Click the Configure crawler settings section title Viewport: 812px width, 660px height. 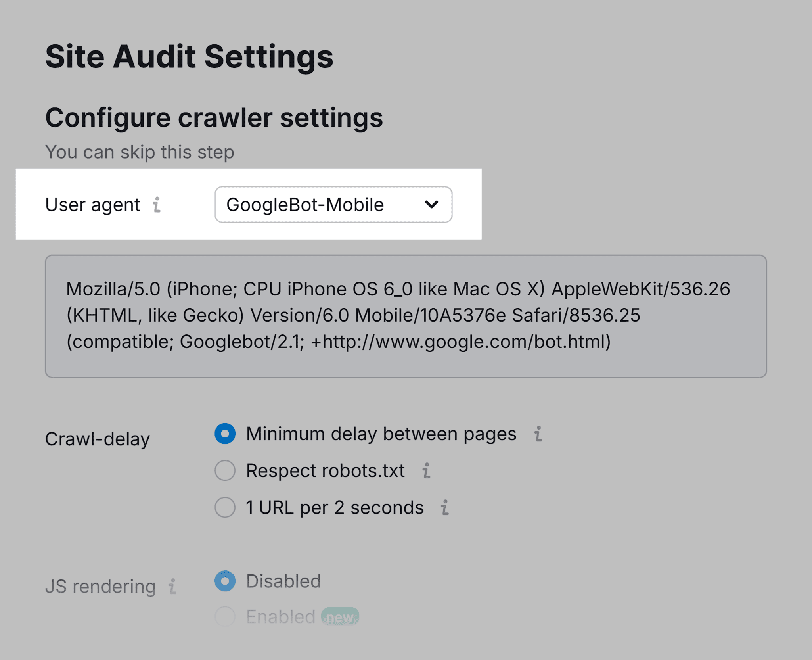[214, 117]
